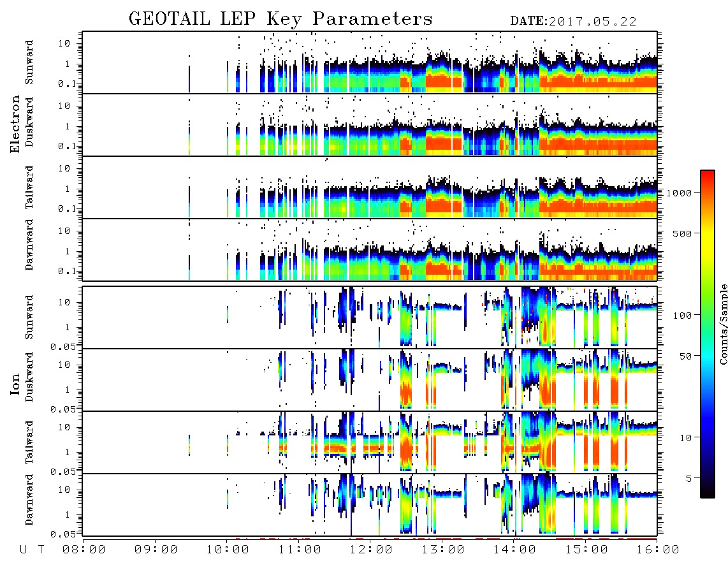The image size is (728, 561).
Task: Click inside the Electron Duskward spectrogram panel
Action: point(370,124)
